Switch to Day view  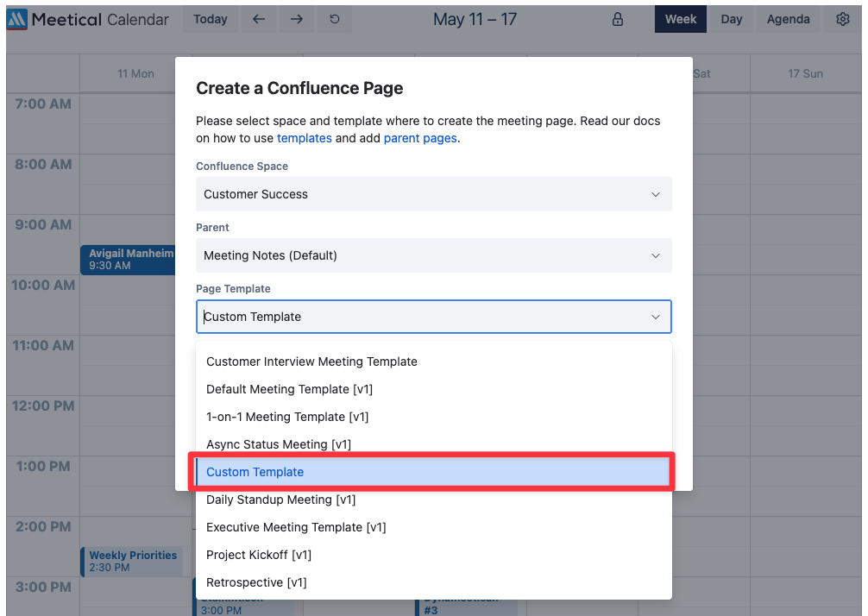(x=732, y=19)
